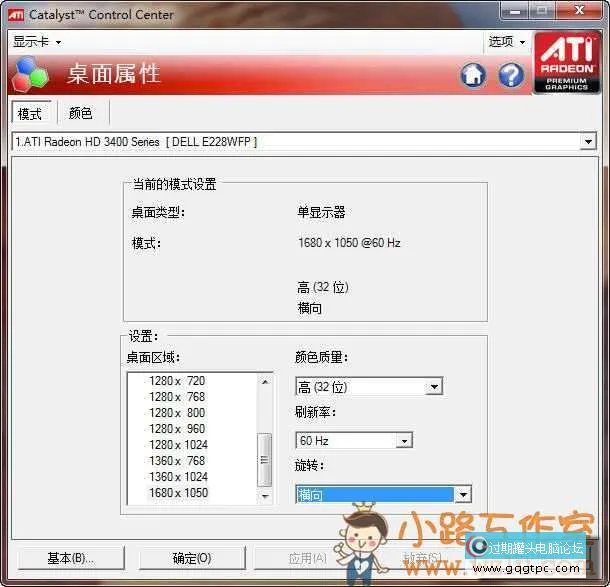Open the 选项 menu
The image size is (610, 587).
507,42
